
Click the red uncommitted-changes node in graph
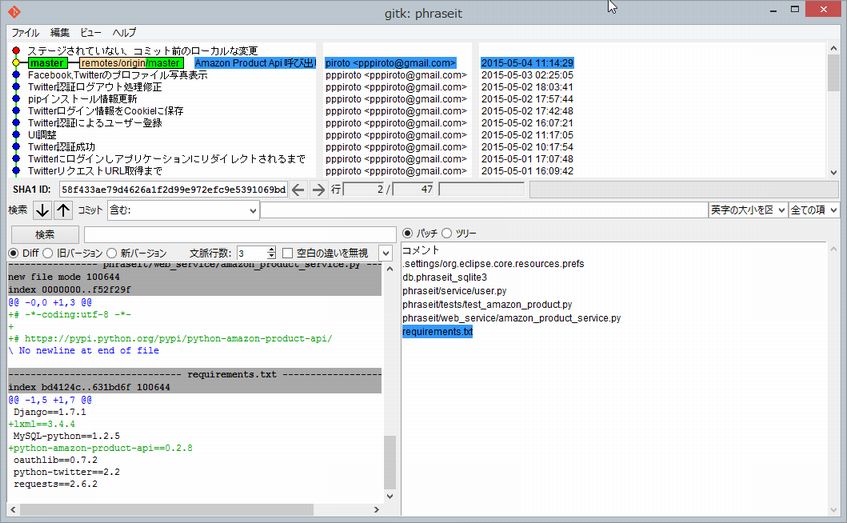[x=16, y=50]
